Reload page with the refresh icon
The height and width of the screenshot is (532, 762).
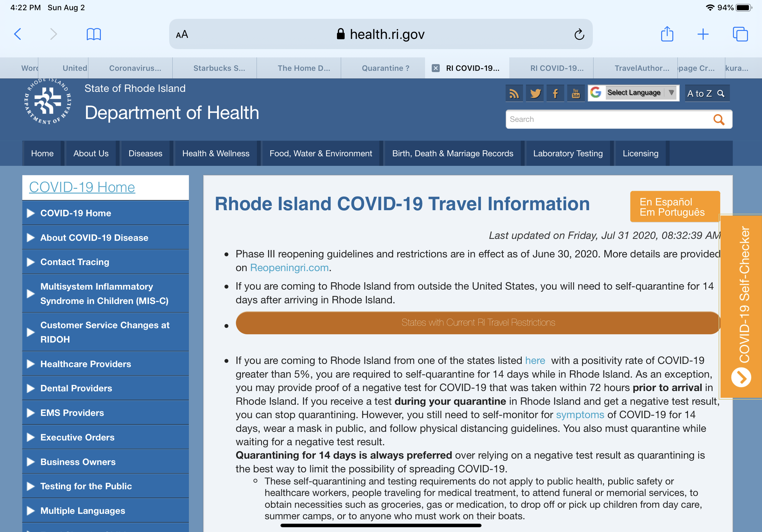[579, 34]
